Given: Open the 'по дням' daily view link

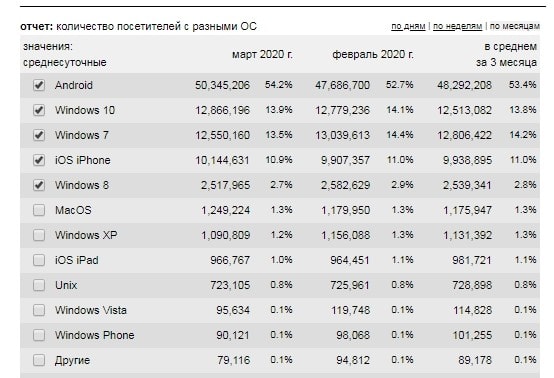Looking at the screenshot, I should 408,26.
